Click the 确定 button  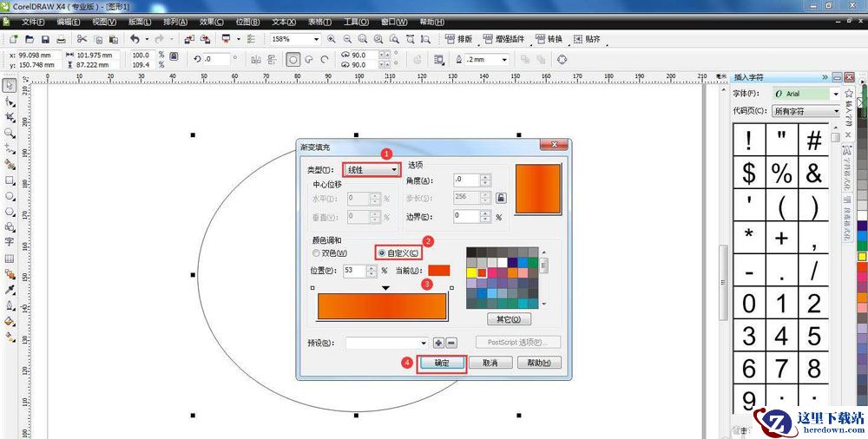point(441,363)
